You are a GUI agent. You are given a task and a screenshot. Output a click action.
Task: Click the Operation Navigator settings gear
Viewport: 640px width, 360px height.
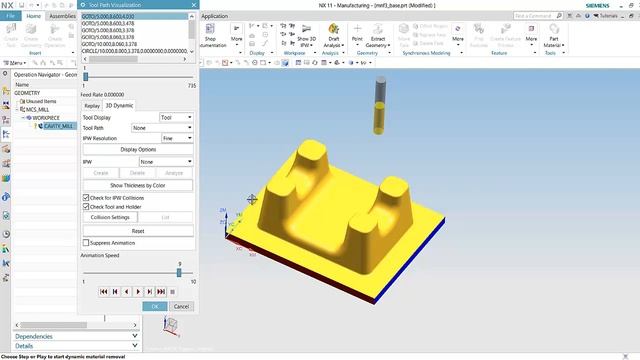click(5, 74)
